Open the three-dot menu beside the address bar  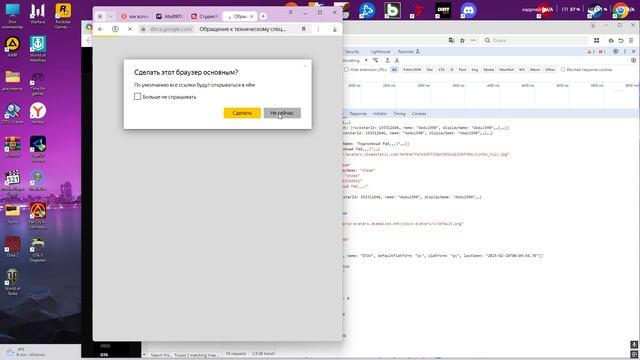318,29
